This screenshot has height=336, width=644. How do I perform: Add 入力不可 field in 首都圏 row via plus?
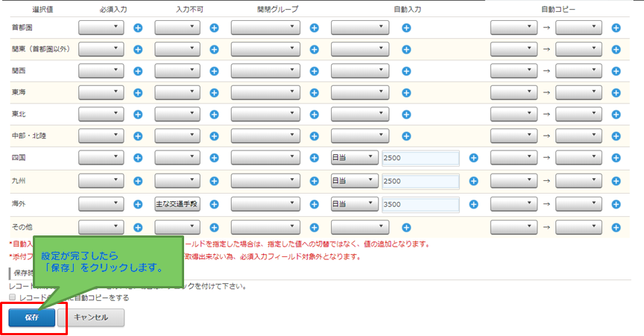tap(214, 28)
